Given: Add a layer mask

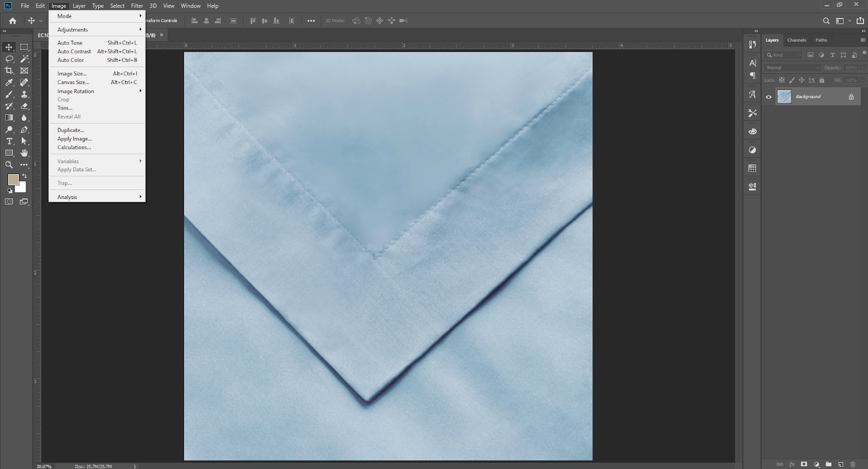Looking at the screenshot, I should coord(804,464).
